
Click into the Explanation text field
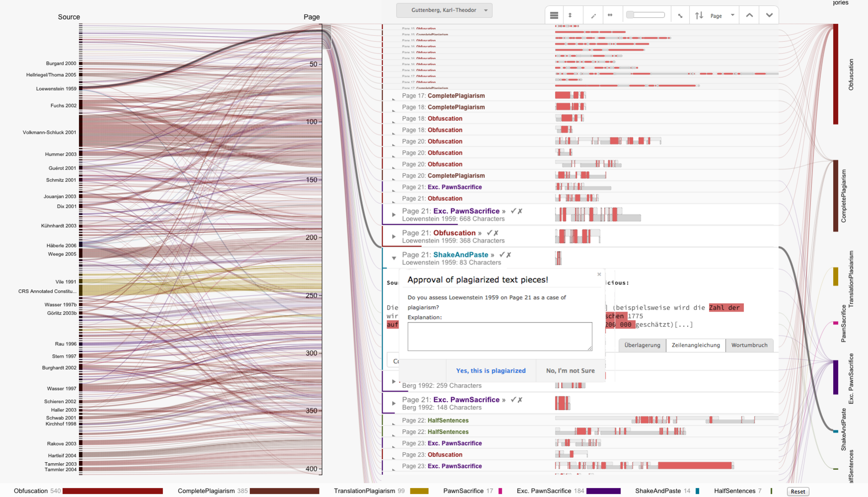click(499, 336)
